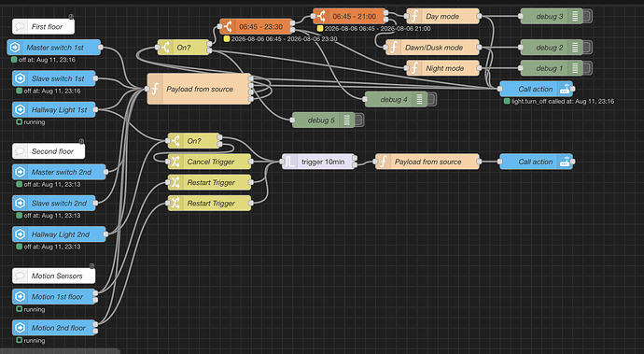This screenshot has width=644, height=354.
Task: Click change icon on Cancel Trigger node
Action: pos(175,162)
